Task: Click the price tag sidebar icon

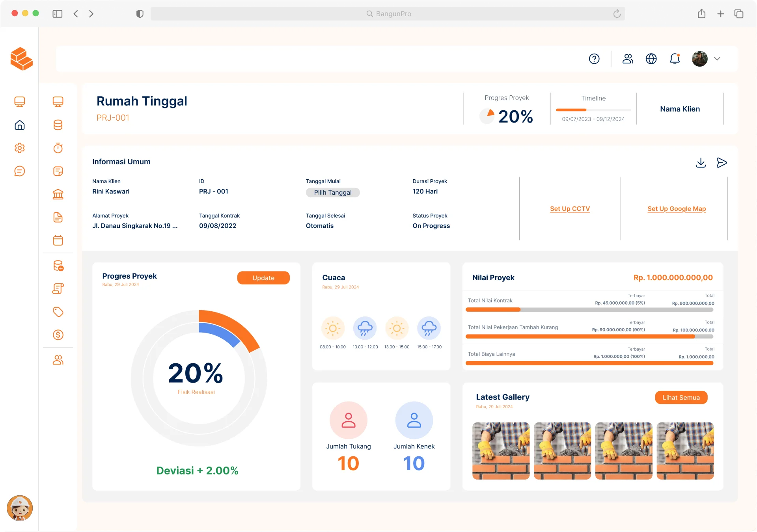Action: pos(58,312)
